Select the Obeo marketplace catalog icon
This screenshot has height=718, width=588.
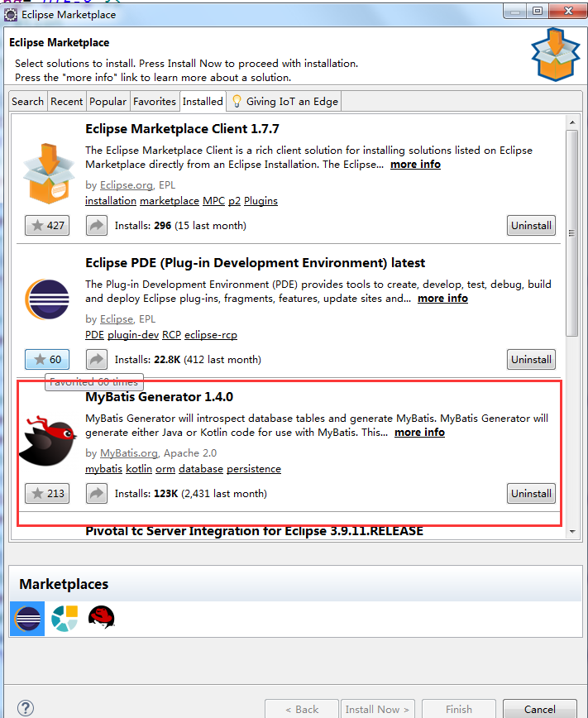65,619
